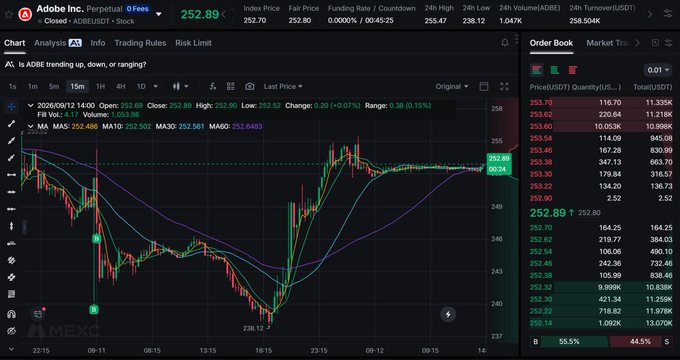Image resolution: width=680 pixels, height=360 pixels.
Task: Open the Last Price dropdown
Action: 283,86
